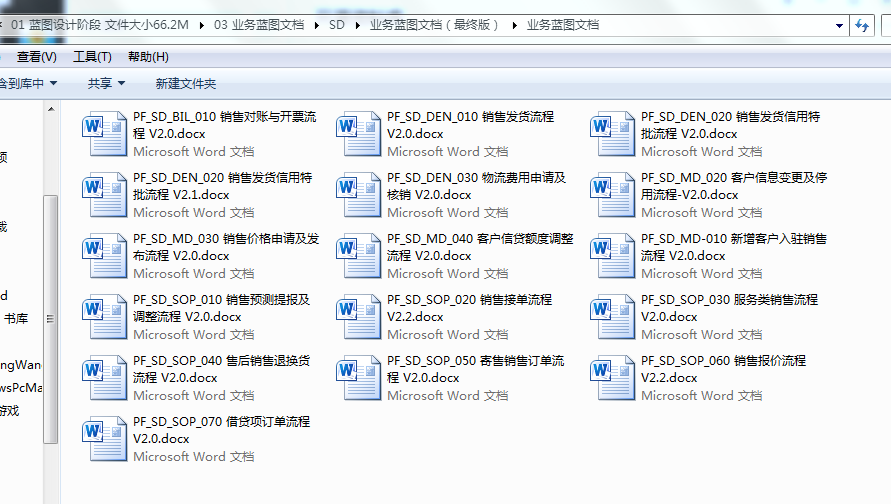Open the 工具(T) menu
891x504 pixels.
[92, 57]
